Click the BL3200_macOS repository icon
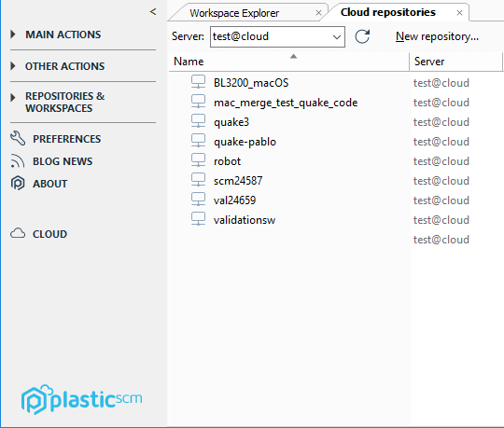504x428 pixels. click(x=198, y=82)
